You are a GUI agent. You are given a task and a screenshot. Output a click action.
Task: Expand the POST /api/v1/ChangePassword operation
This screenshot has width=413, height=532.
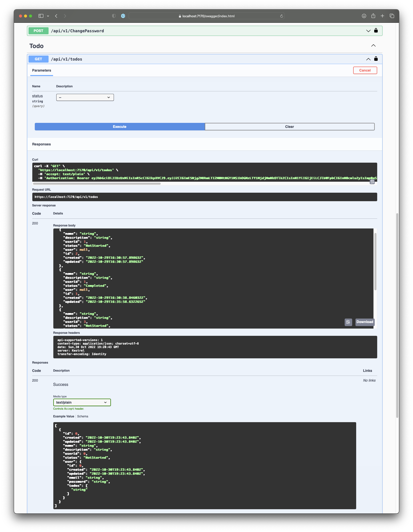(368, 31)
